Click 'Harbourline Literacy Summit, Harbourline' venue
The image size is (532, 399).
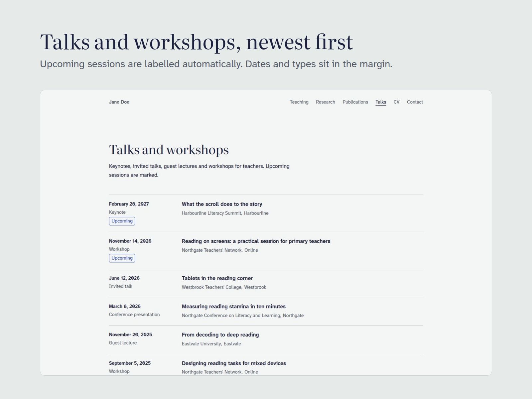225,213
